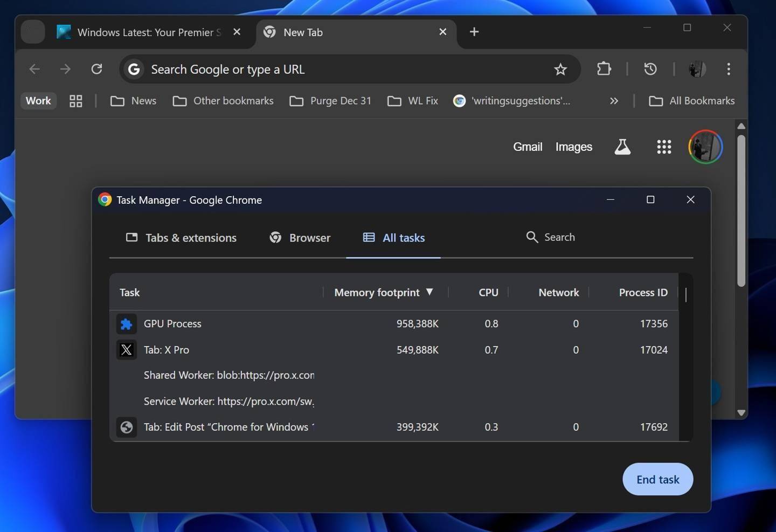Open the Other bookmarks folder

[x=223, y=101]
